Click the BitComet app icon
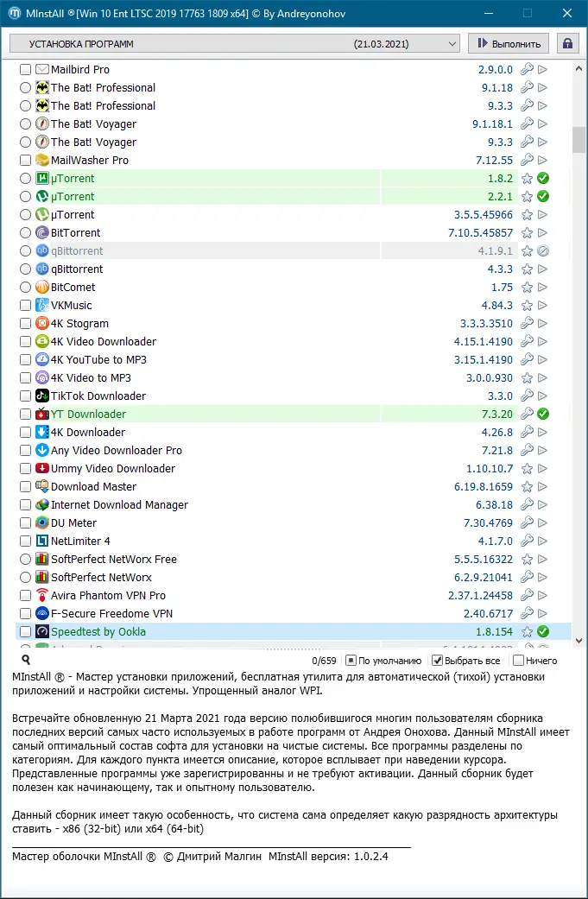The image size is (588, 899). [x=41, y=288]
